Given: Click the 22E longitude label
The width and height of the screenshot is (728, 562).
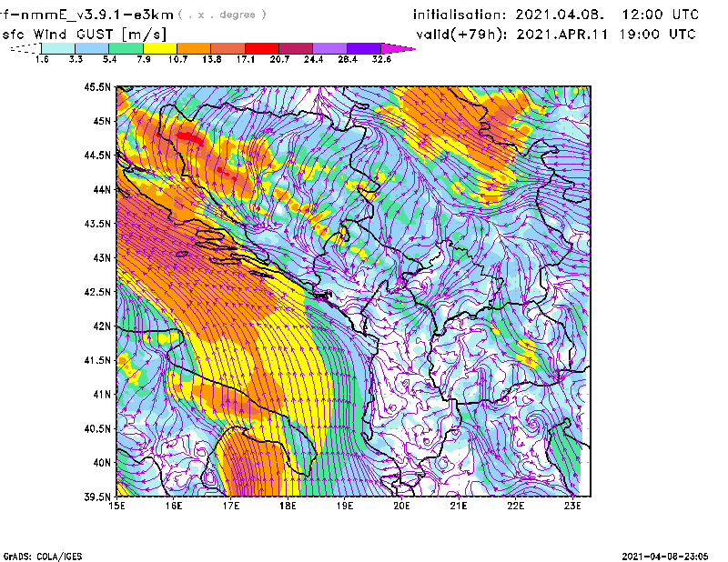Looking at the screenshot, I should coord(516,506).
